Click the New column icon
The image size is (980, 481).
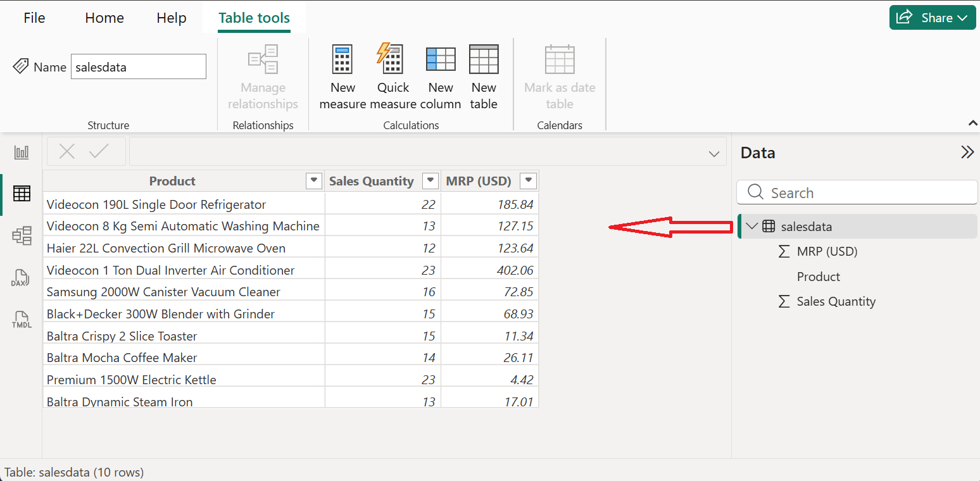[441, 60]
